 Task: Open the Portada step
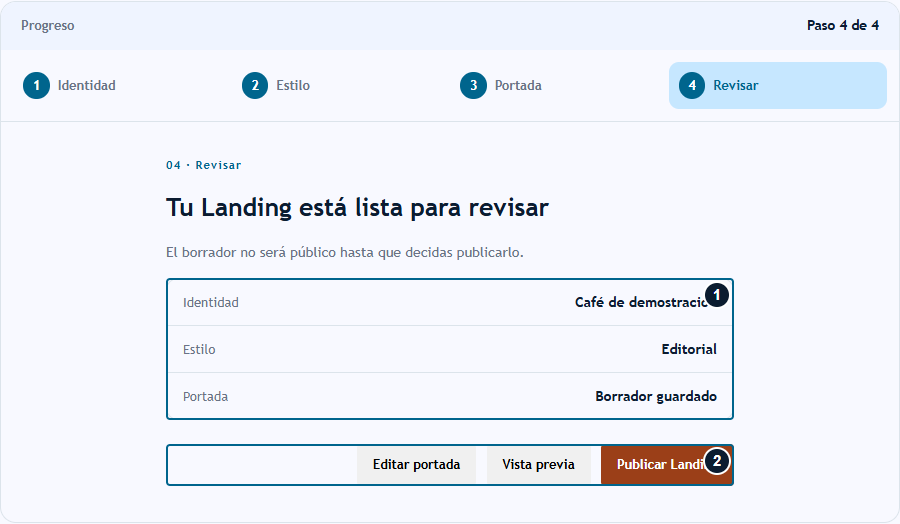(x=560, y=86)
